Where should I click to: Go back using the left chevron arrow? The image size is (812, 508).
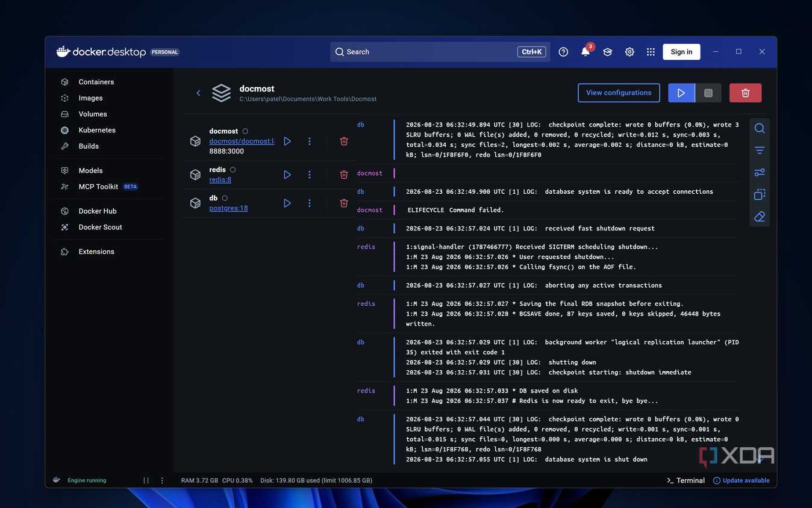[198, 93]
